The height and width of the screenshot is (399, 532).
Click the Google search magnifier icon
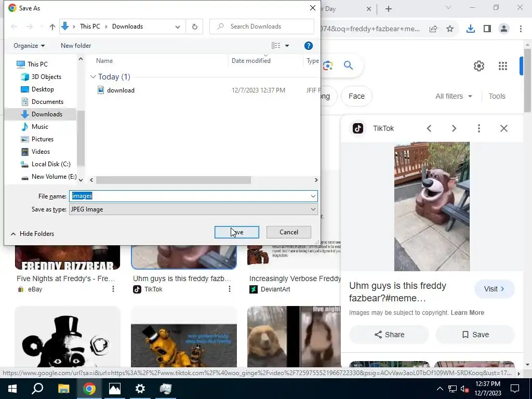pyautogui.click(x=348, y=65)
